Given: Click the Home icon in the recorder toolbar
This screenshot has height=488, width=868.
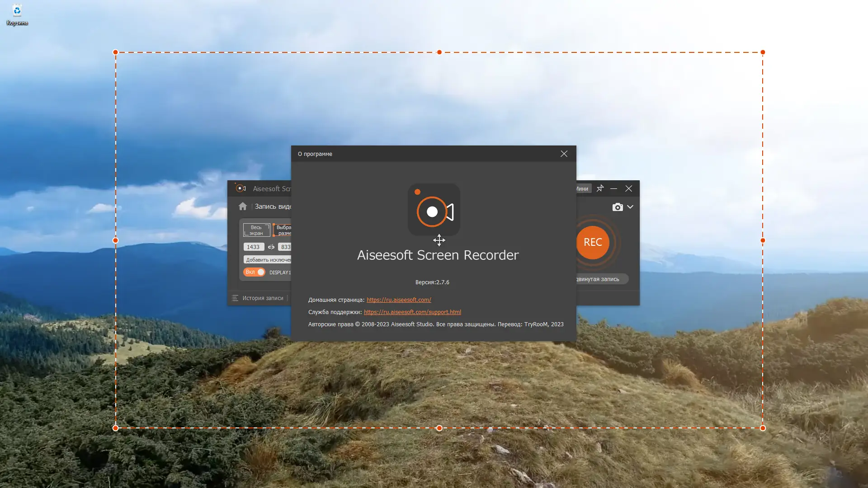Looking at the screenshot, I should (242, 206).
